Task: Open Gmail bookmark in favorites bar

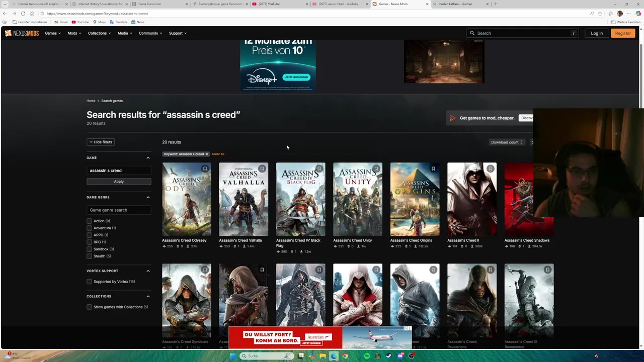Action: (x=61, y=22)
